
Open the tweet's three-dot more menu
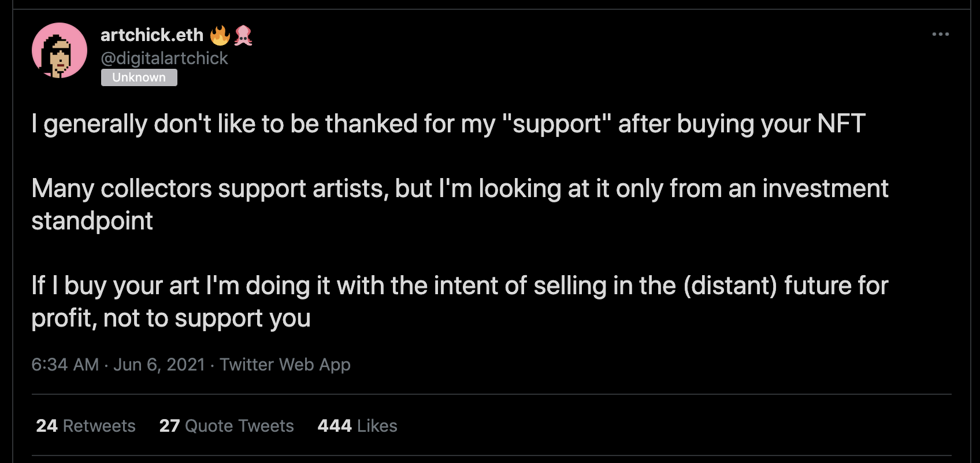(x=940, y=35)
